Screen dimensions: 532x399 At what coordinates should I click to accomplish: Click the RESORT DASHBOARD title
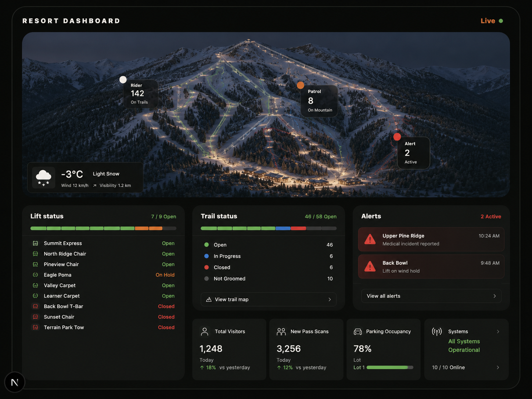point(71,21)
